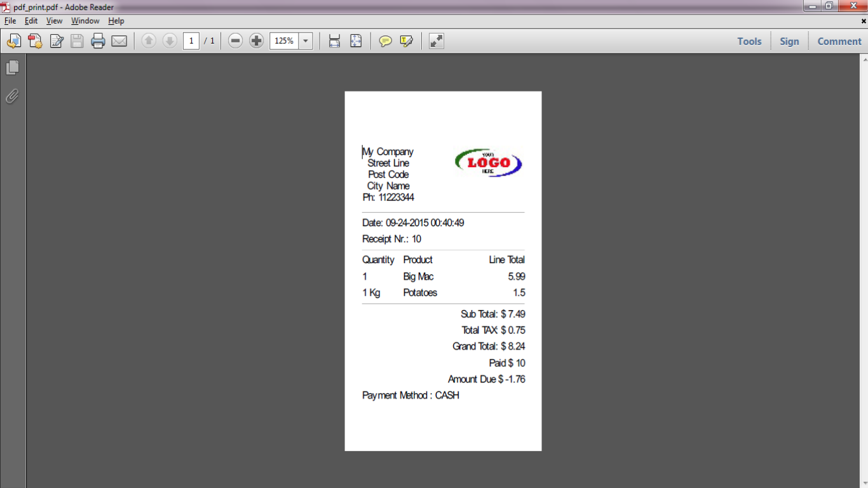
Task: Show the Attachments paperclip panel
Action: (x=12, y=96)
